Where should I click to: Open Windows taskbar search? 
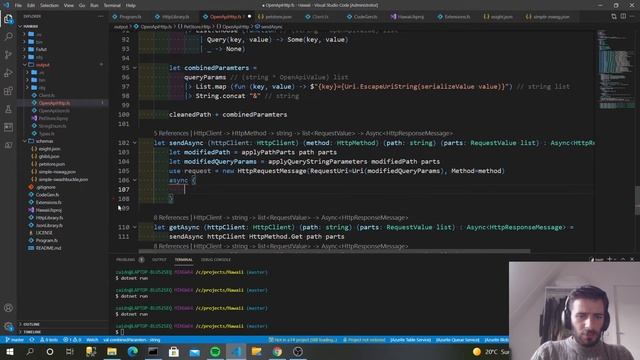pos(30,351)
